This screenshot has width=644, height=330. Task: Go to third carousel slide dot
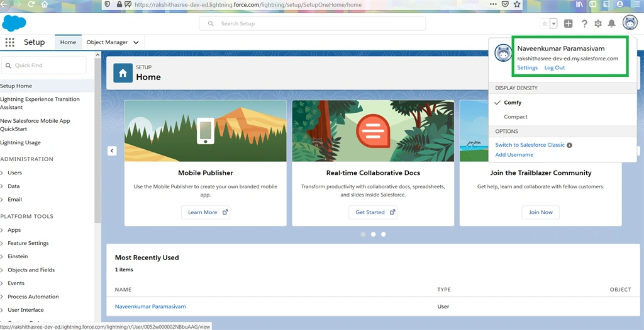coord(383,234)
